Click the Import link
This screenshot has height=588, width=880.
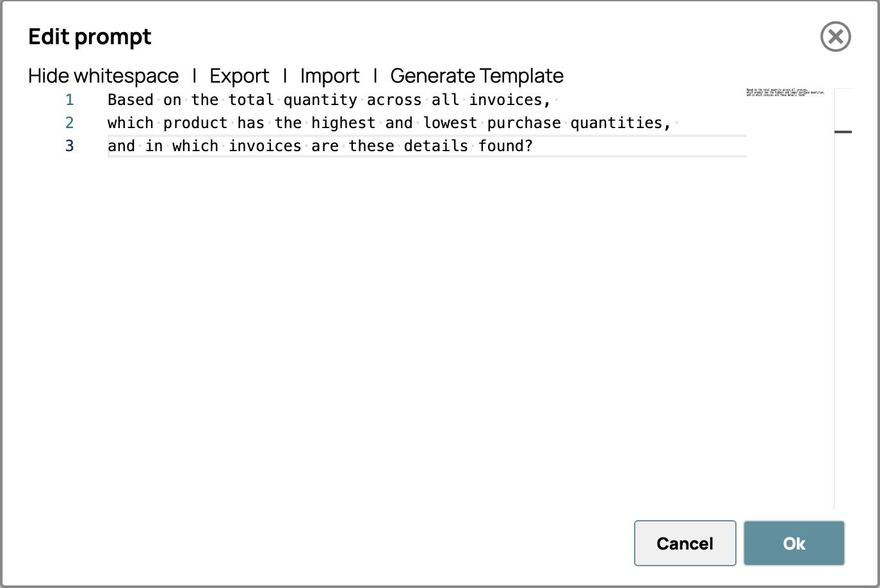330,76
